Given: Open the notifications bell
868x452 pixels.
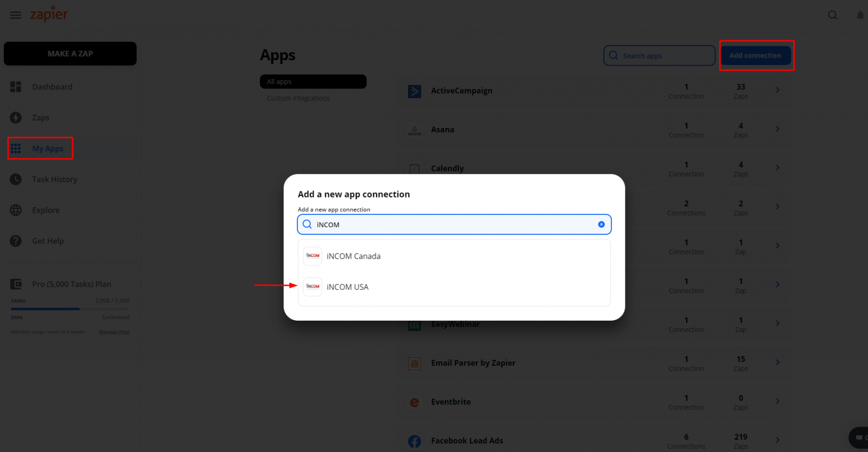Looking at the screenshot, I should coord(860,15).
